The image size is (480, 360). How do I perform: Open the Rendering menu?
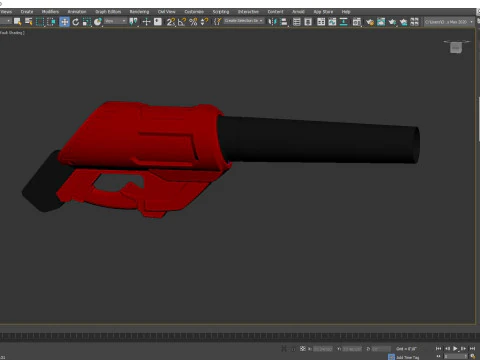click(x=139, y=12)
